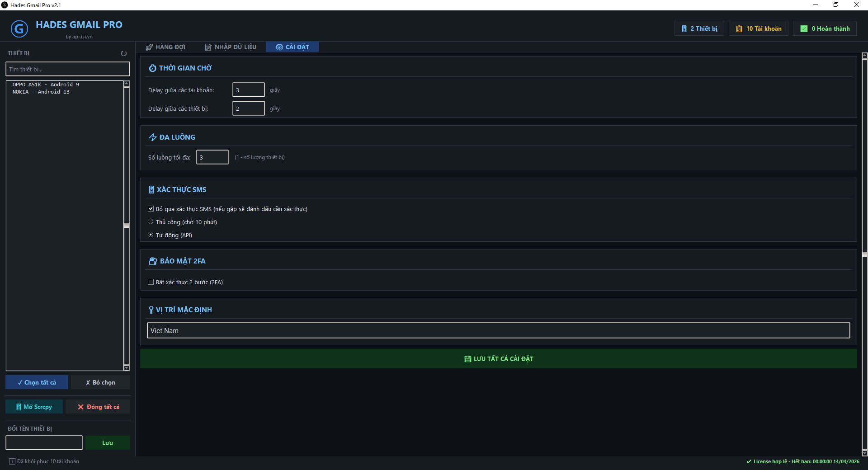Viewport: 868px width, 470px height.
Task: Click the device list refresh icon
Action: 123,53
